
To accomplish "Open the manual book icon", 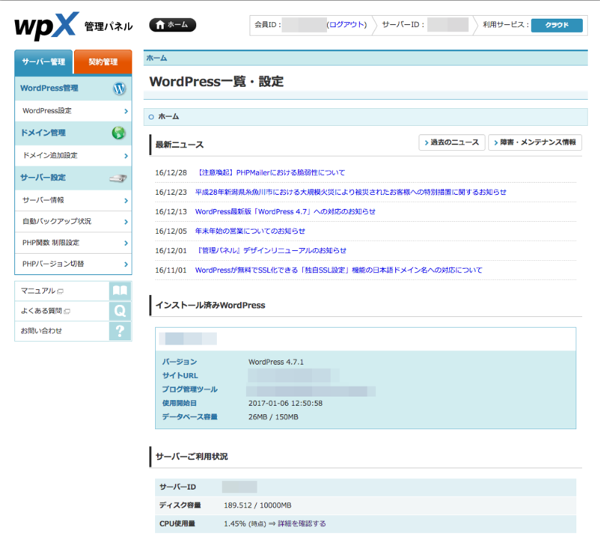I will [x=120, y=291].
